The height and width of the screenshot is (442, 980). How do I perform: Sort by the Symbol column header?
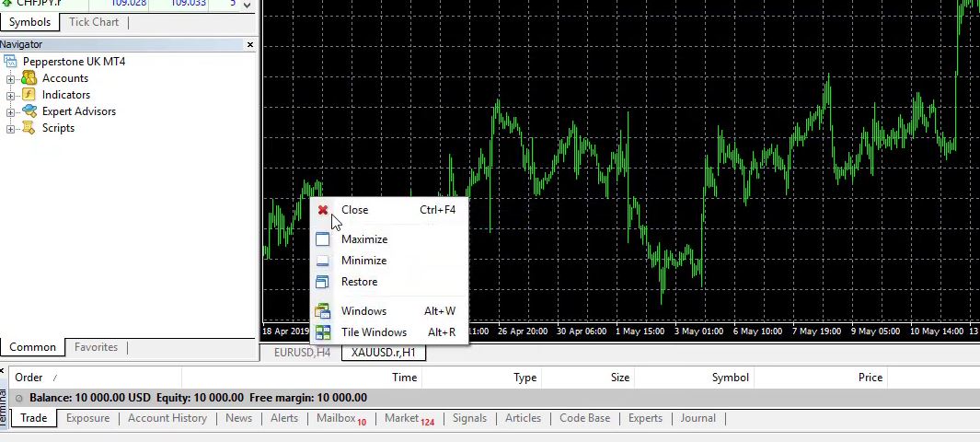[695, 378]
